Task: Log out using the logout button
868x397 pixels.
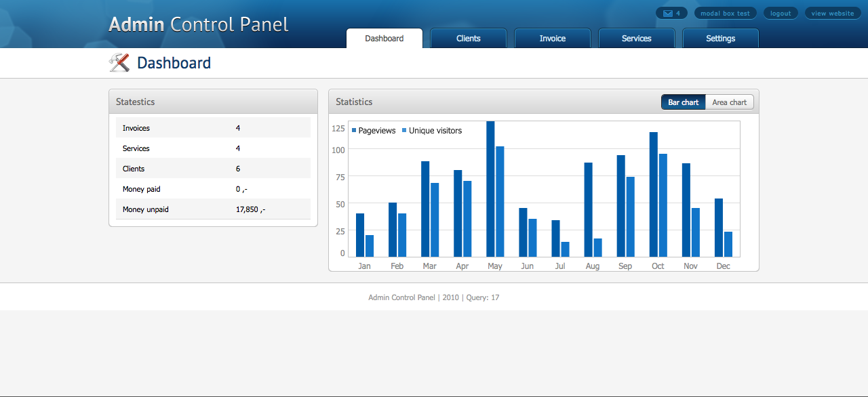Action: coord(781,13)
